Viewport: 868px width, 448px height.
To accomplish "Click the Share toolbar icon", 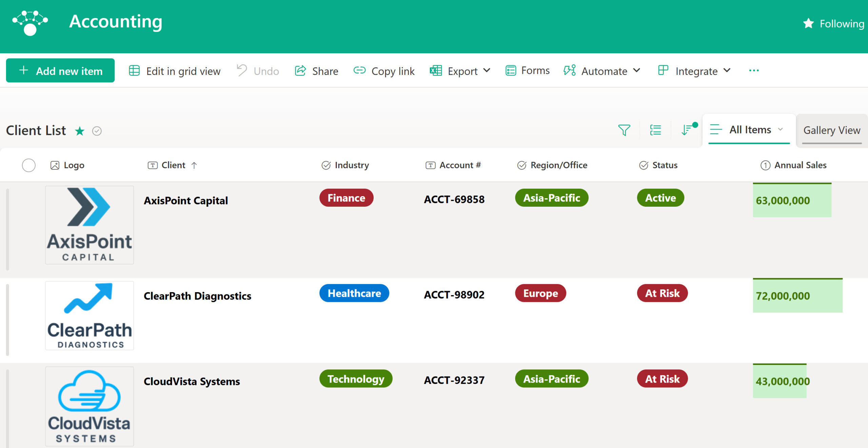I will 300,71.
